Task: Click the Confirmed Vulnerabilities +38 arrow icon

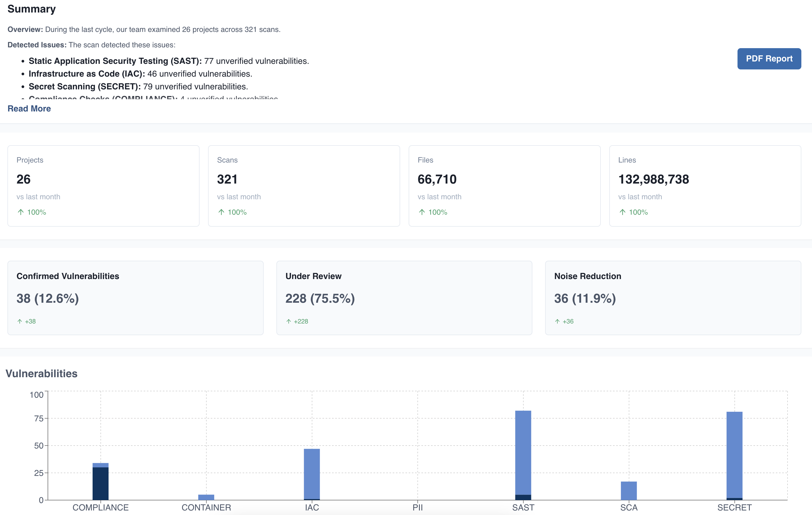Action: tap(20, 321)
